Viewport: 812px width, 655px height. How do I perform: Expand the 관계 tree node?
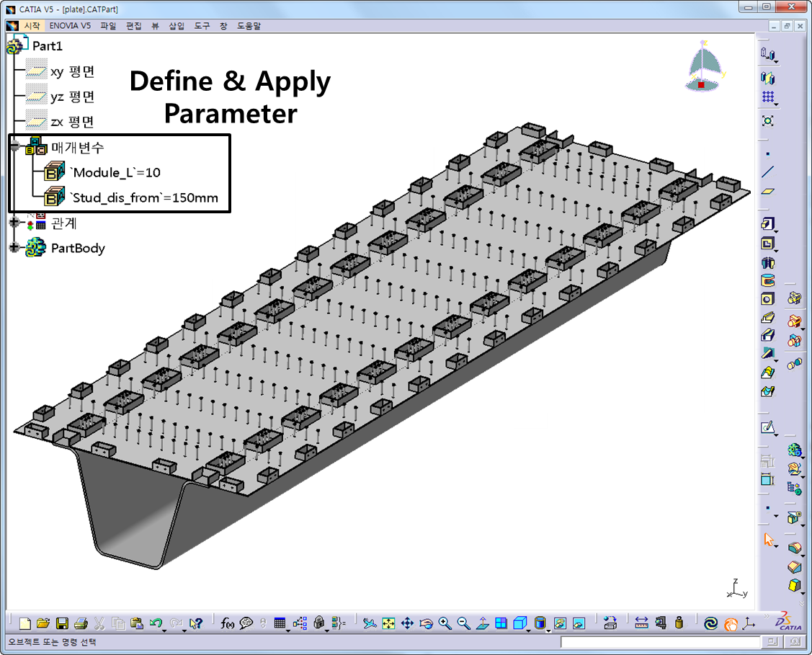14,222
